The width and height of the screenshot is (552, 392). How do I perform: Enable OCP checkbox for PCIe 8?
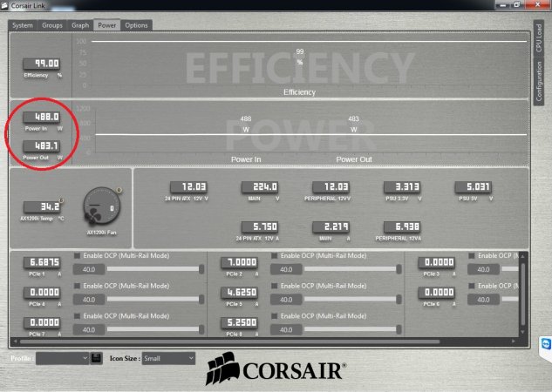pos(274,316)
